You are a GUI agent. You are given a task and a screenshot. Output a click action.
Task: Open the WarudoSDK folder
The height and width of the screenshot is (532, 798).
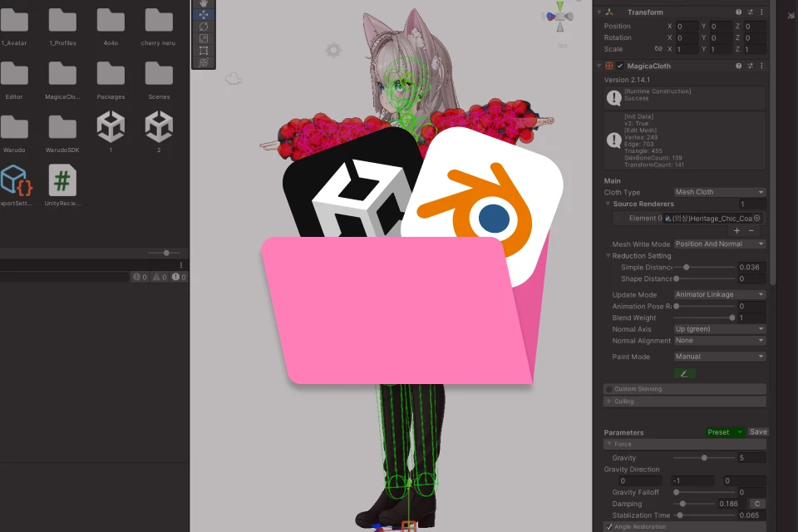tap(62, 134)
